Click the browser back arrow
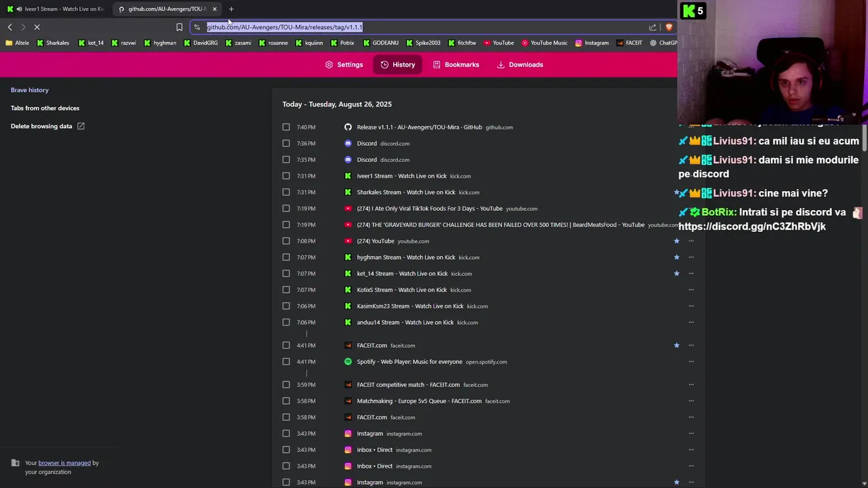Screen dimensions: 868x488 coord(9,27)
